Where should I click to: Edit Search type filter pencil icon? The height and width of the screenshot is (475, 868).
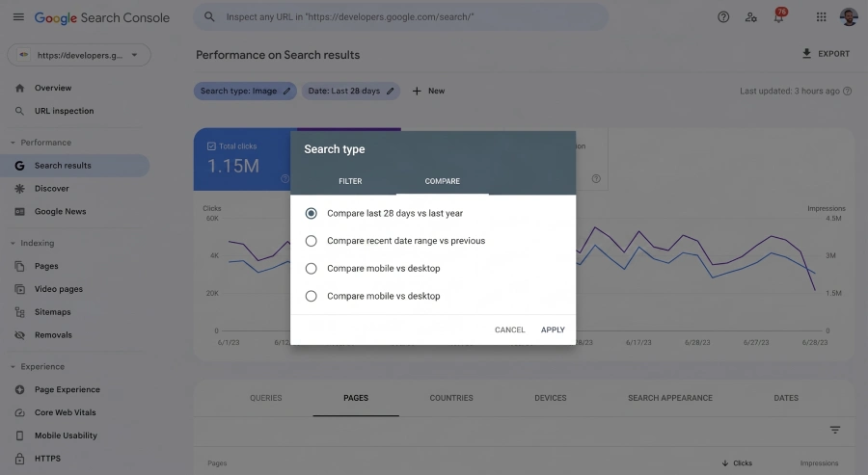click(286, 92)
